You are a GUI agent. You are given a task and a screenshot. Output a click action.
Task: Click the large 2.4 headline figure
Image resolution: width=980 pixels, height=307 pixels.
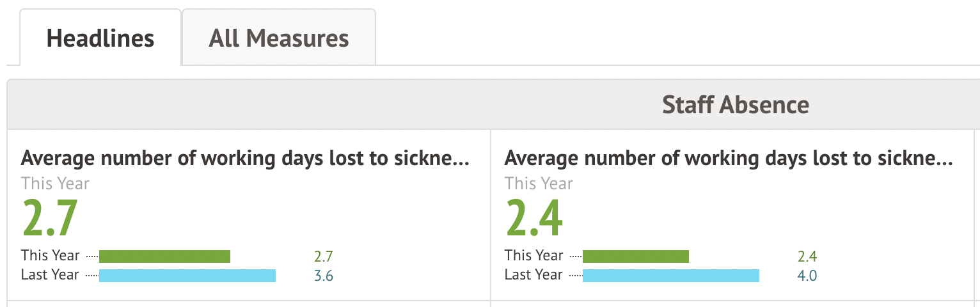coord(534,218)
